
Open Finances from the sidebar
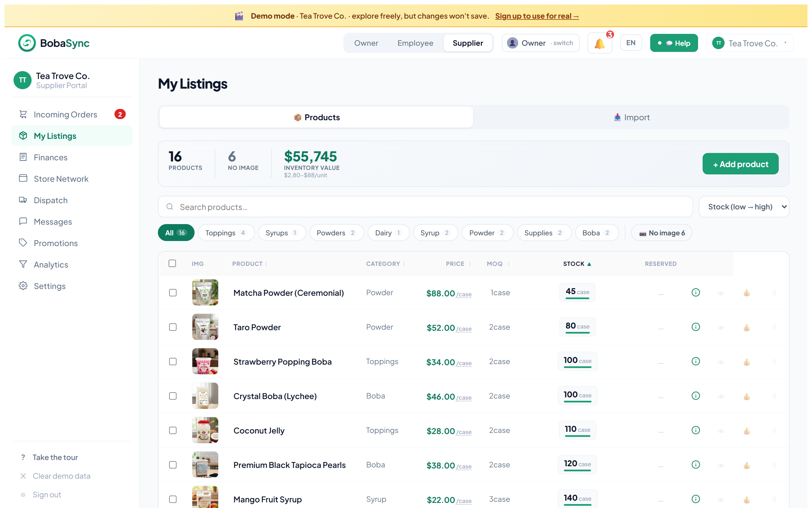pyautogui.click(x=72, y=157)
